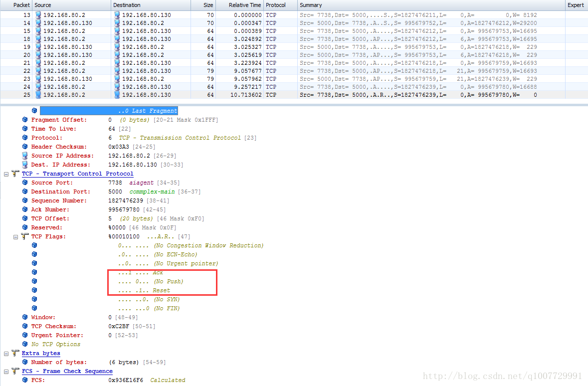The height and width of the screenshot is (386, 588).
Task: Click Number of bytes field row
Action: coord(98,363)
